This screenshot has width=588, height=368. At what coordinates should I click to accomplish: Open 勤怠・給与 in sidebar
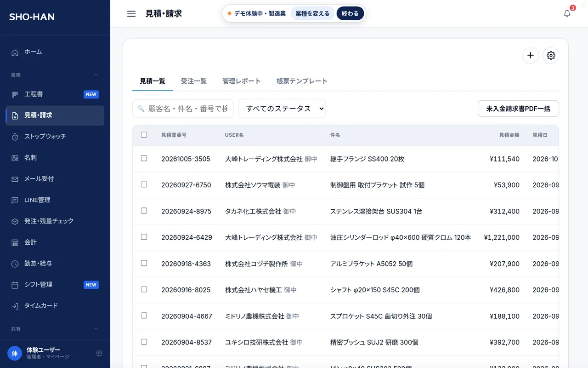point(55,264)
